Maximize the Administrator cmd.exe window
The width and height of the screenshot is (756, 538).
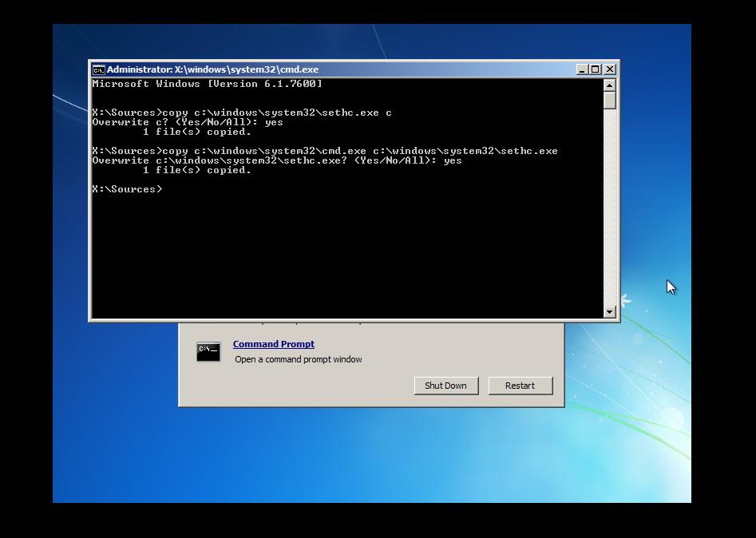(596, 69)
